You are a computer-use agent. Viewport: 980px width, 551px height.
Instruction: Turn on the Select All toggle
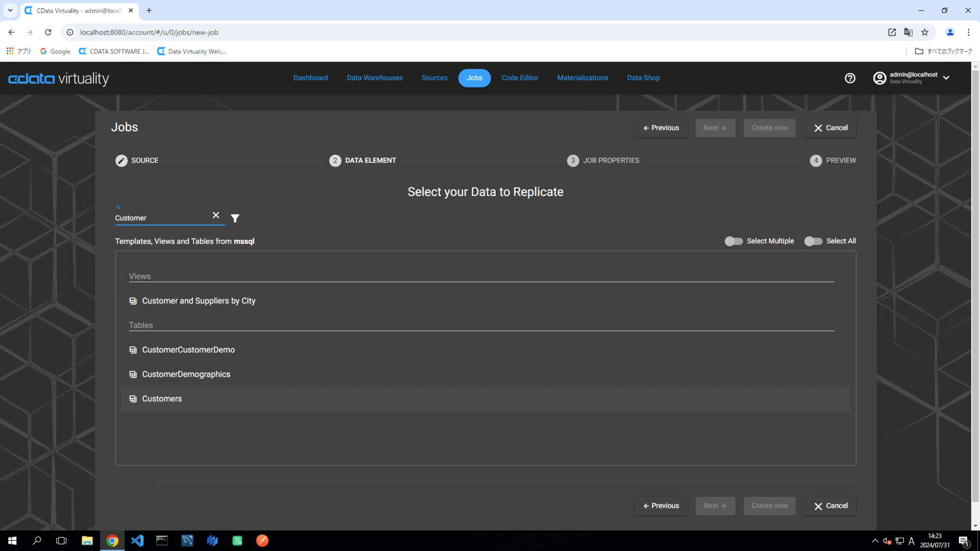(813, 241)
